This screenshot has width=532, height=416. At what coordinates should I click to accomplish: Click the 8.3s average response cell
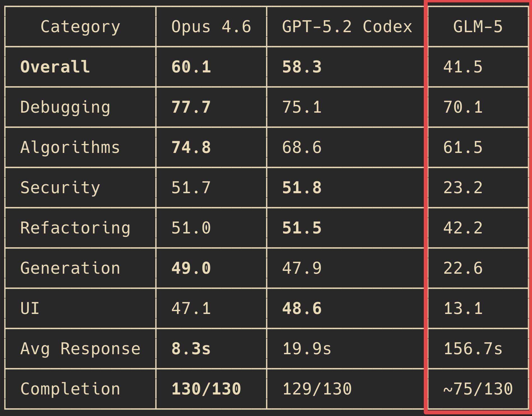point(191,349)
